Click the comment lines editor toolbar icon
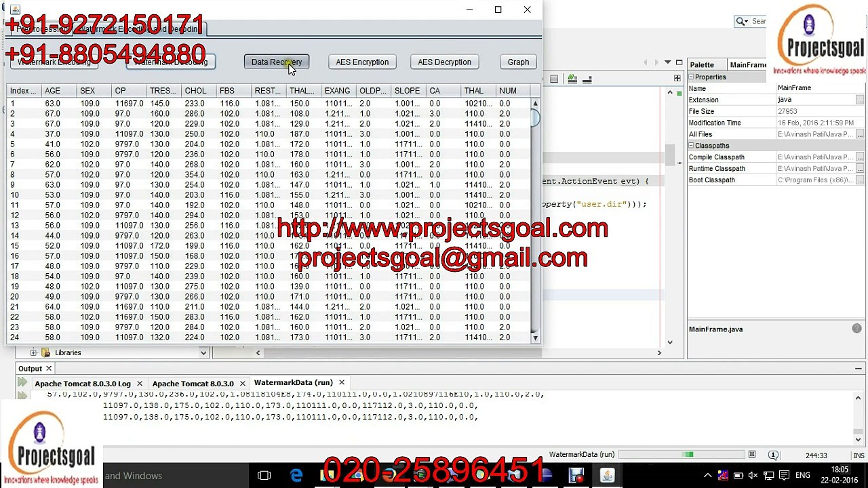This screenshot has height=488, width=868. pos(573,79)
